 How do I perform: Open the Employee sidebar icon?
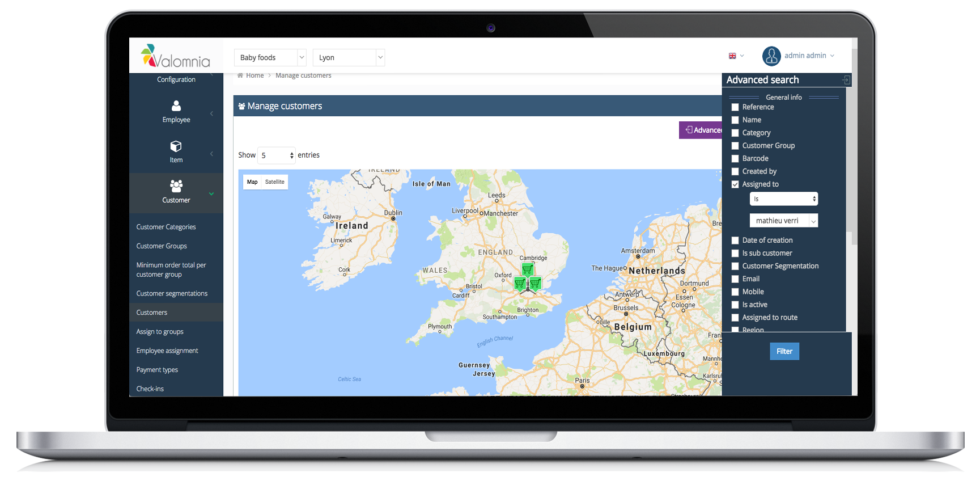pyautogui.click(x=176, y=106)
